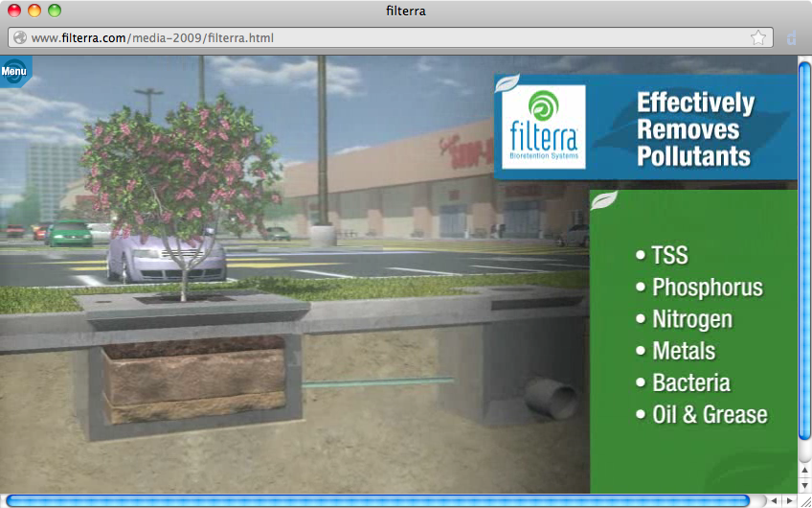This screenshot has width=812, height=508.
Task: Click the vertical scrollbar's up arrow
Action: [x=804, y=470]
